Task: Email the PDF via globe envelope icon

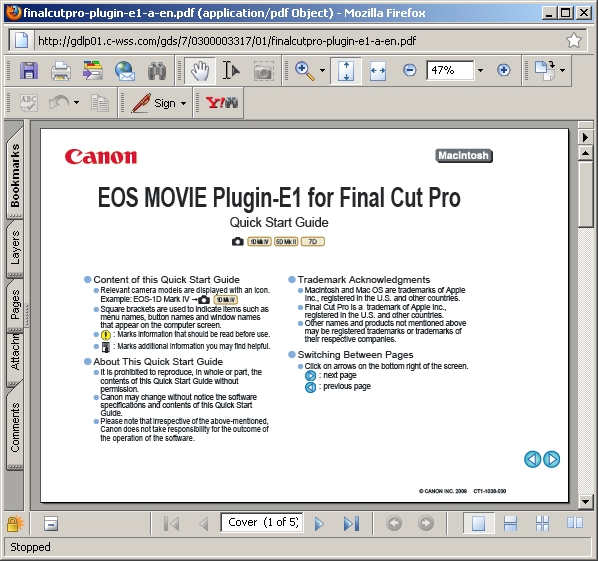Action: pos(125,71)
